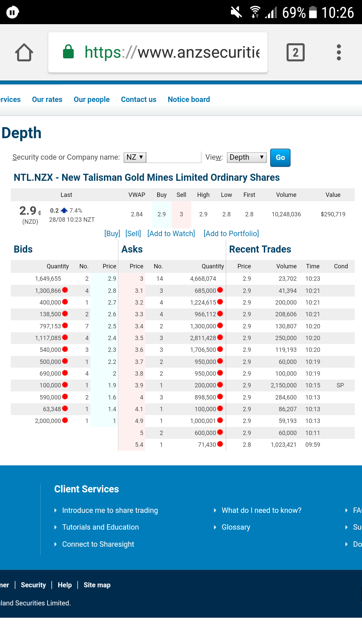Open the Our people menu
The width and height of the screenshot is (362, 644).
tap(92, 100)
